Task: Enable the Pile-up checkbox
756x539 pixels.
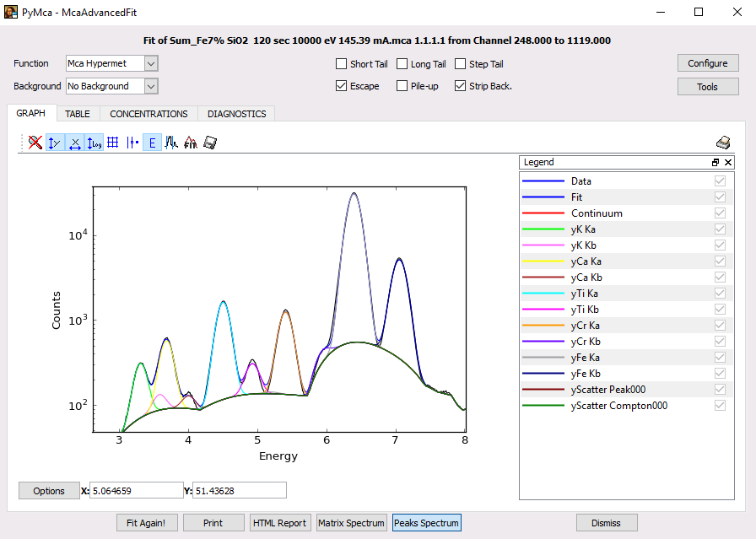Action: 402,86
